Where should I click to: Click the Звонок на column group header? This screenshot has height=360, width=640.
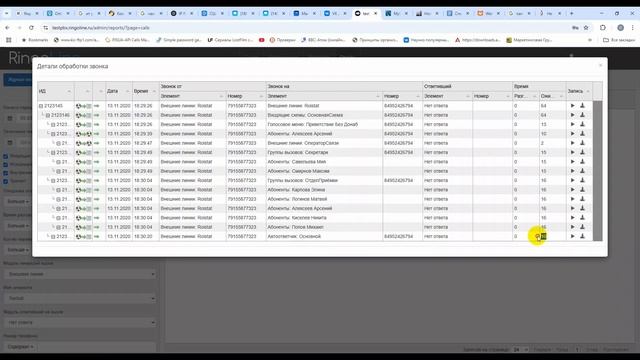click(x=344, y=87)
